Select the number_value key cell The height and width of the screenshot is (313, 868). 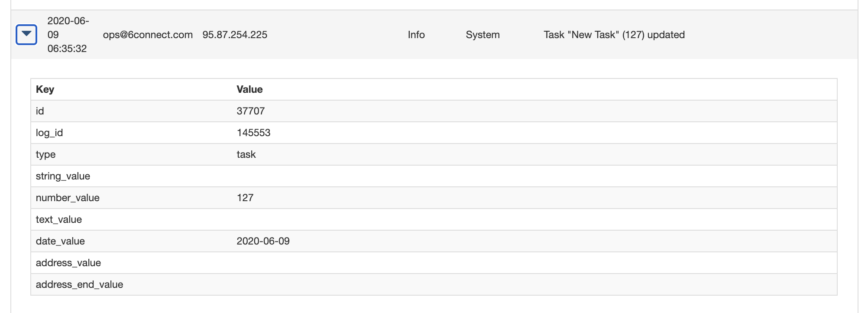coord(68,198)
